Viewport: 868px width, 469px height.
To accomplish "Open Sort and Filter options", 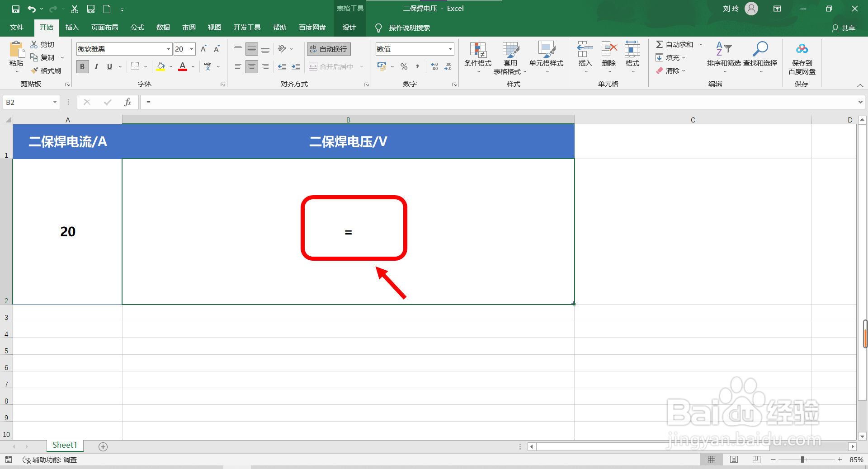I will 724,57.
